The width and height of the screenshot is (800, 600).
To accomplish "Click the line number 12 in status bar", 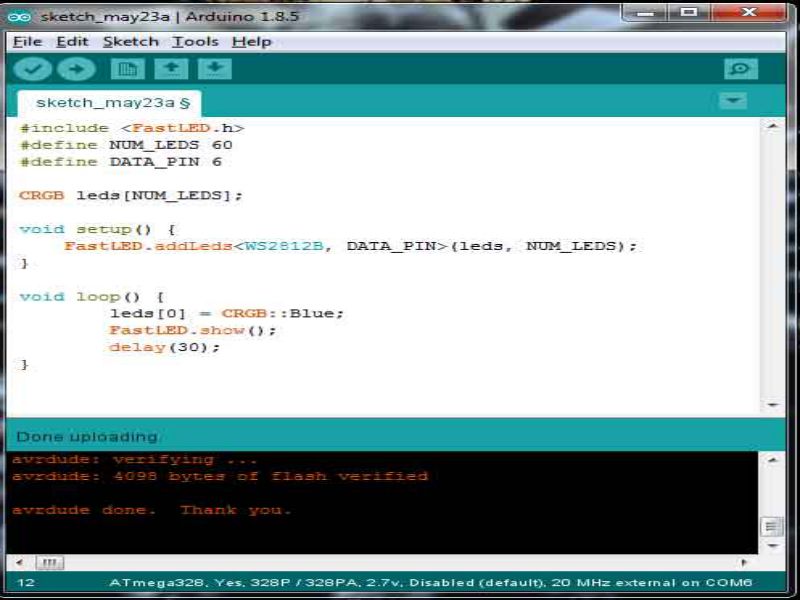I will (x=26, y=582).
